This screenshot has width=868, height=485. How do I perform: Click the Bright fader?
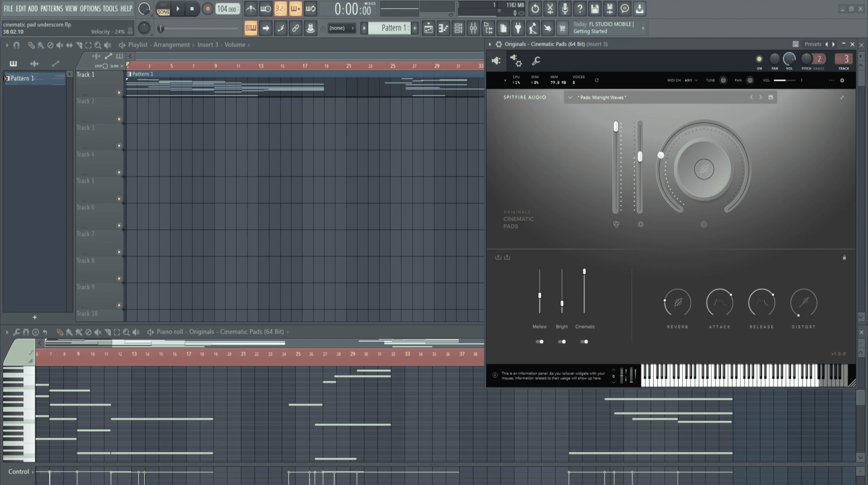[562, 303]
